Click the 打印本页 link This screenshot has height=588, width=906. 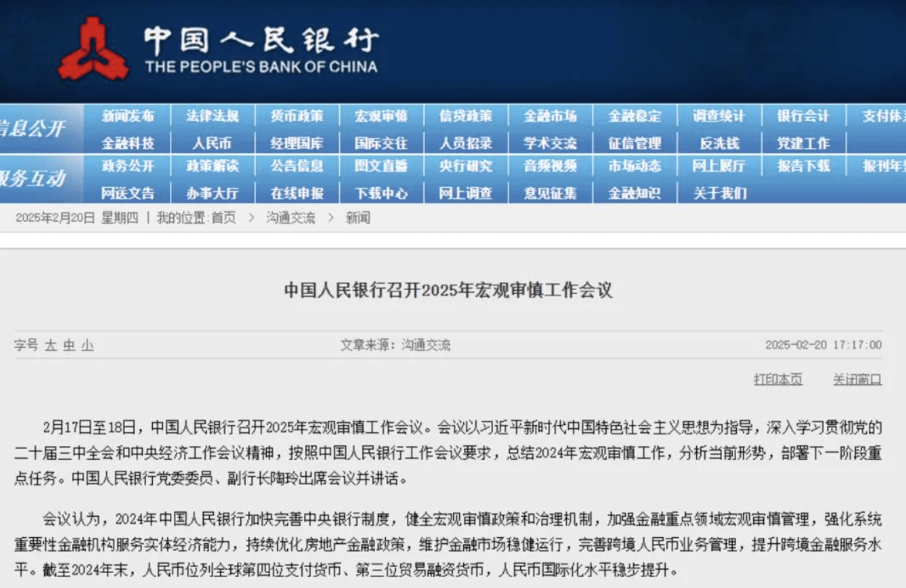(778, 380)
